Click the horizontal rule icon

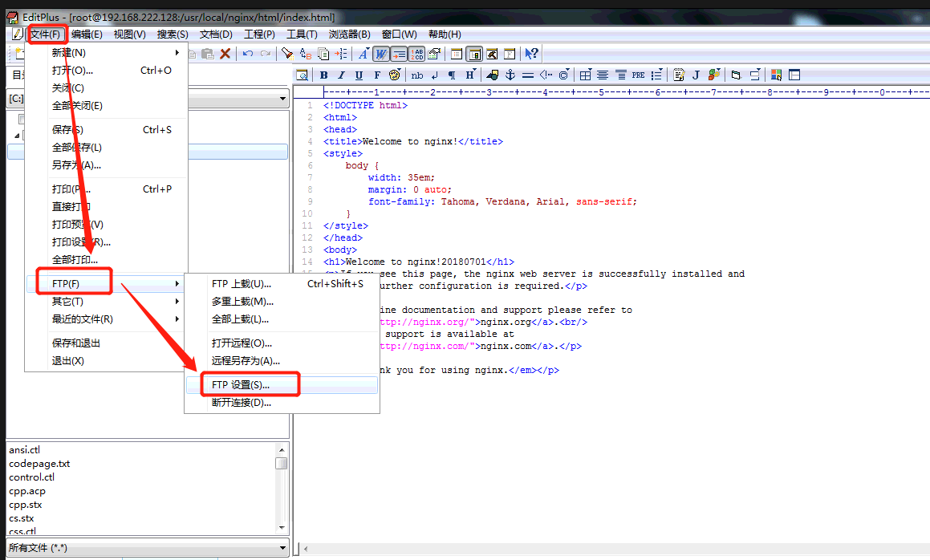[x=528, y=75]
